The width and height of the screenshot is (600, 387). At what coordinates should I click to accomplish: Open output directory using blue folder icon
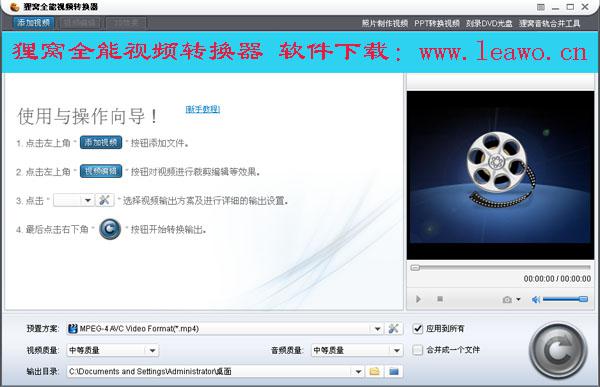click(394, 371)
